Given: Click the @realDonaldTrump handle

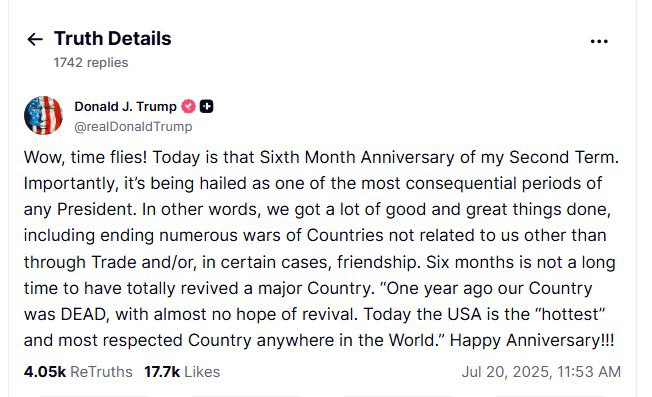Looking at the screenshot, I should (133, 126).
